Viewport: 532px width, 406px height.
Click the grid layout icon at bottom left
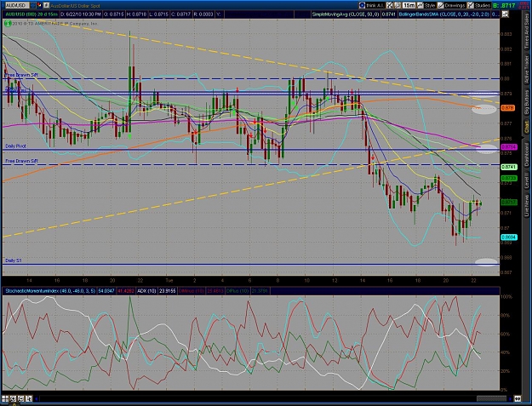point(5,398)
